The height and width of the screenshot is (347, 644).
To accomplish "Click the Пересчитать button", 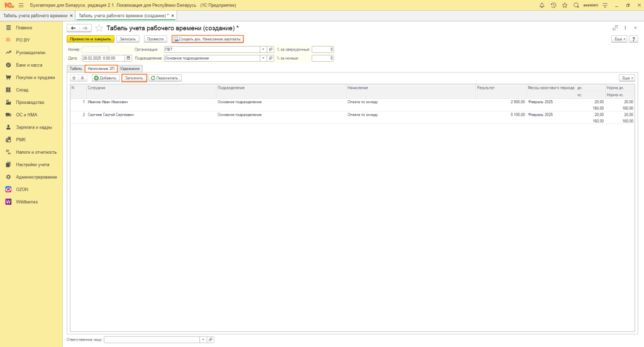I will (x=165, y=78).
